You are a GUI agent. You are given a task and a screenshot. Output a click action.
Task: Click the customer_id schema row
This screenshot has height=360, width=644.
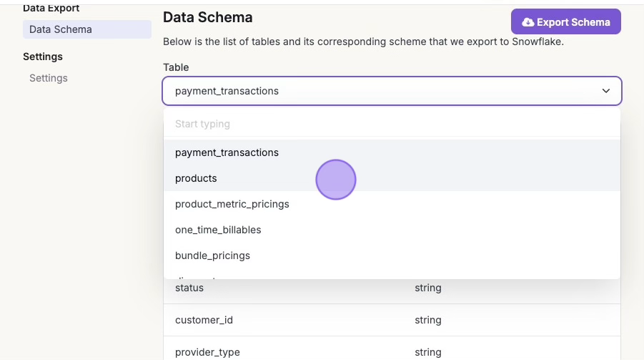[204, 320]
